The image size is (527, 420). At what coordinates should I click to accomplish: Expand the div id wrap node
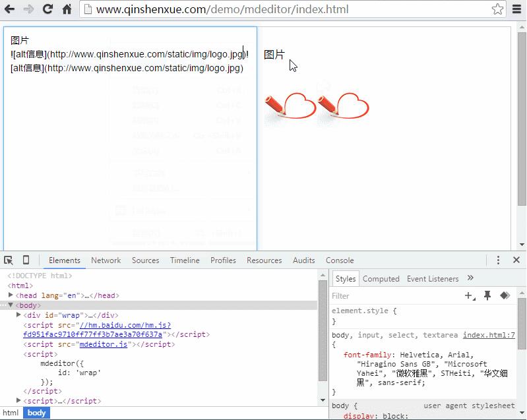tap(18, 315)
